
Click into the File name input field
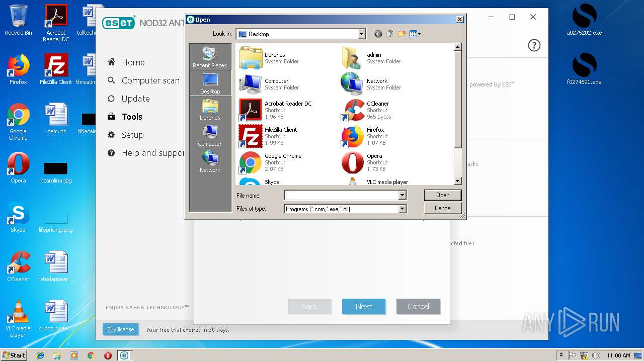[x=341, y=195]
